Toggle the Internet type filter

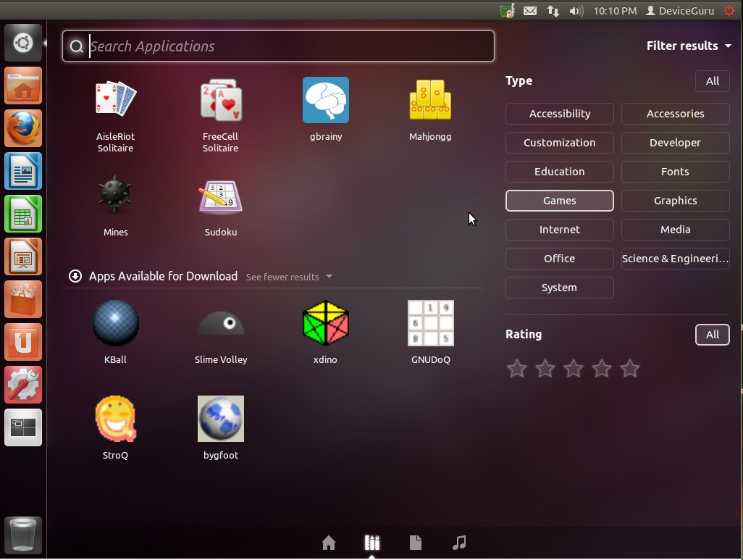[560, 230]
